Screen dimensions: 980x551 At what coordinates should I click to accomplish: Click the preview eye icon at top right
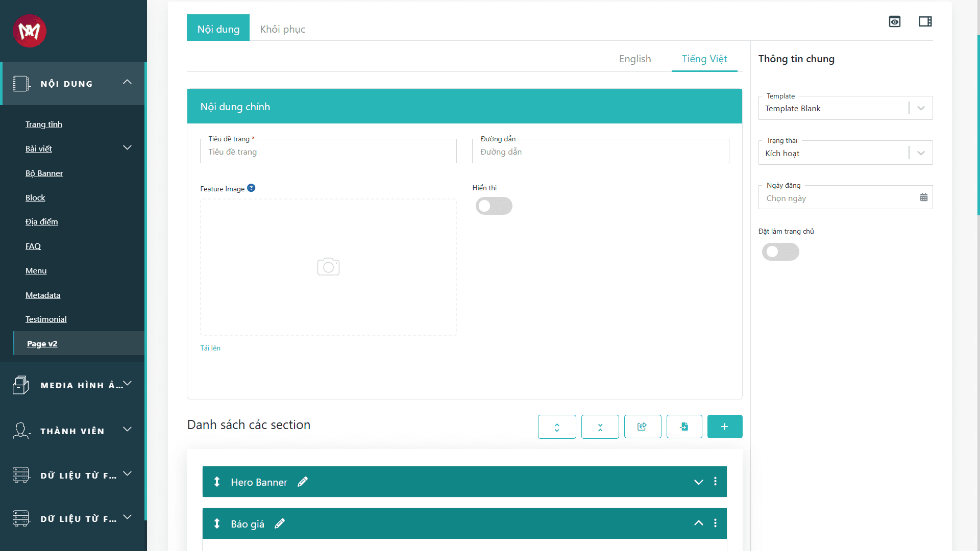pos(894,21)
